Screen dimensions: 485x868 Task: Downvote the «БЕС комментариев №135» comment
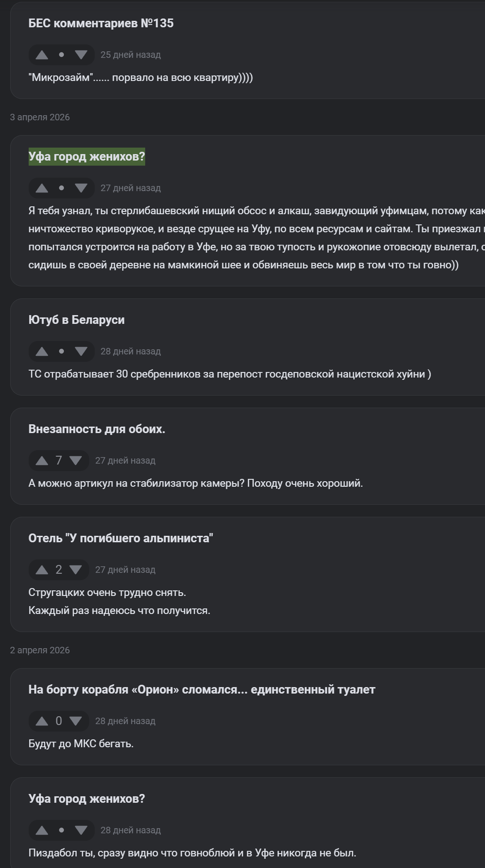pos(81,55)
